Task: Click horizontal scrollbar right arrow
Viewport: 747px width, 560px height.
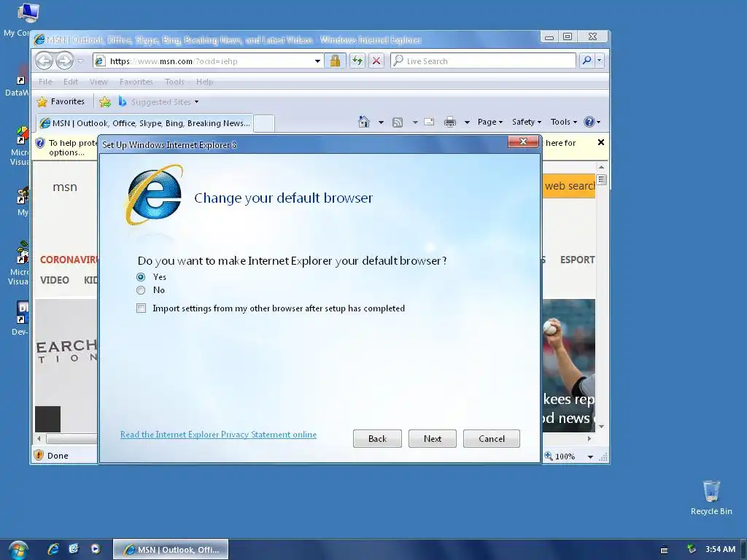Action: pyautogui.click(x=589, y=438)
